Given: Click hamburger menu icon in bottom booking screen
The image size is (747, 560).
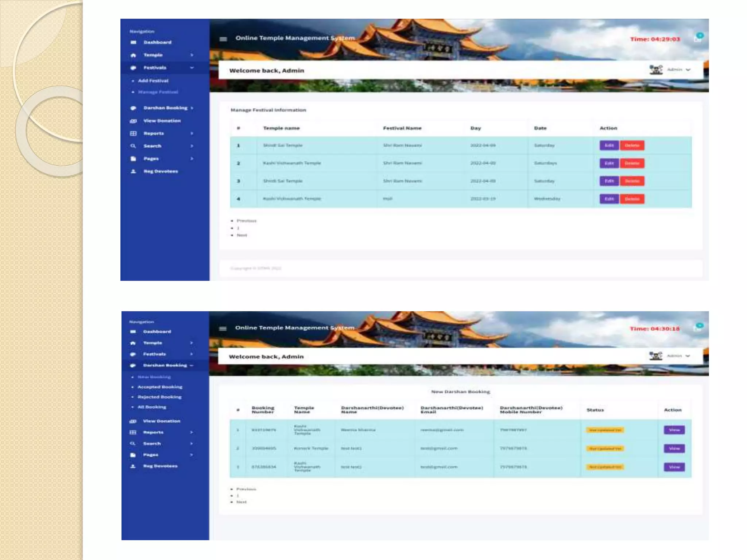Looking at the screenshot, I should (x=223, y=328).
